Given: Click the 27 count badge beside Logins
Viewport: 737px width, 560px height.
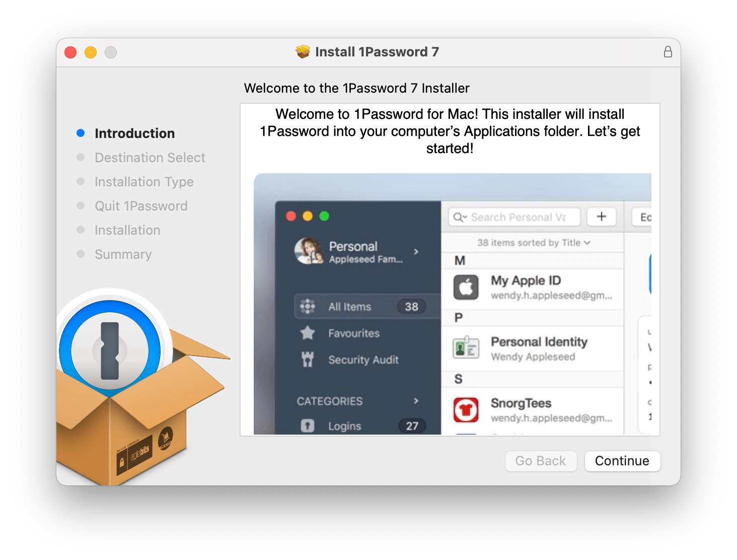Looking at the screenshot, I should pyautogui.click(x=412, y=426).
